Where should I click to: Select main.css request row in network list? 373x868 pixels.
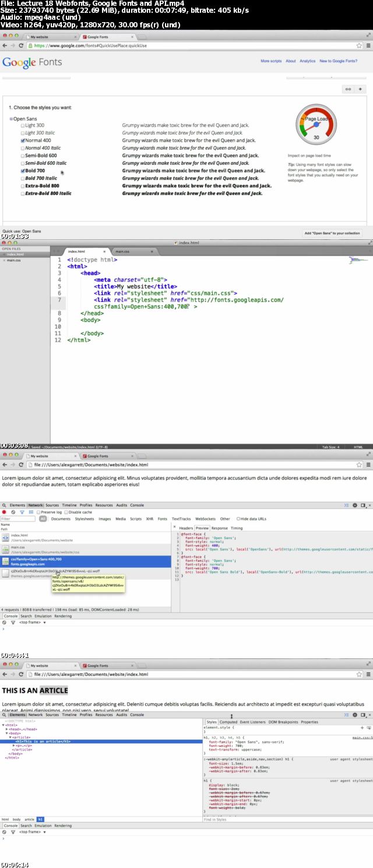[86, 549]
